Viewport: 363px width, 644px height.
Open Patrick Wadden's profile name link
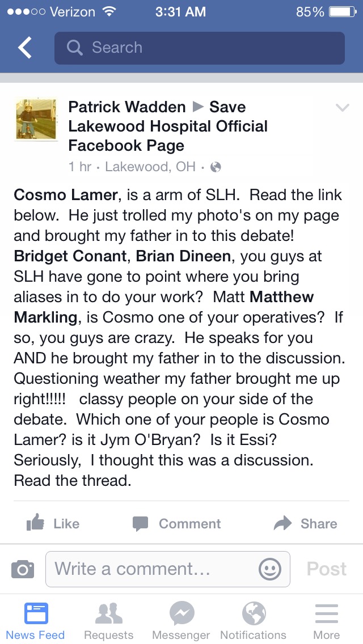(127, 107)
